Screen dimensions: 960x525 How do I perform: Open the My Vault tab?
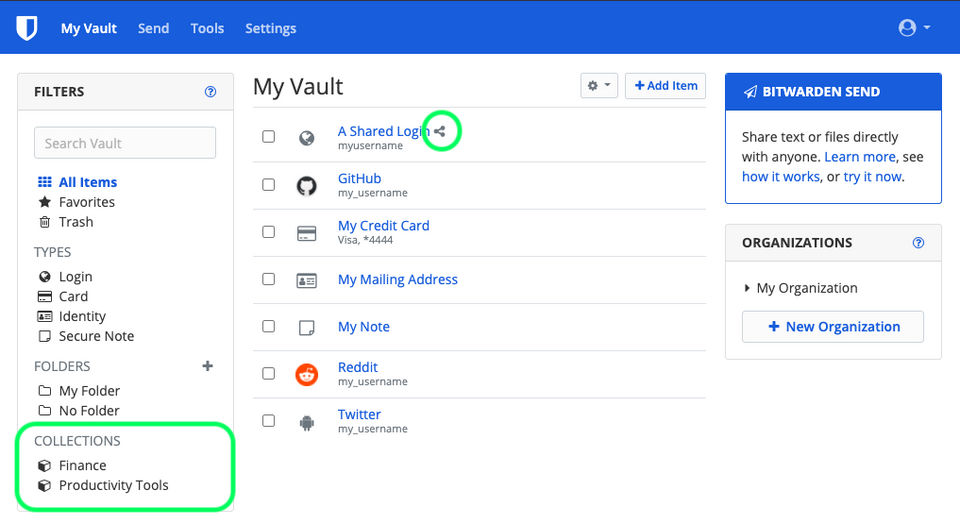(x=89, y=28)
